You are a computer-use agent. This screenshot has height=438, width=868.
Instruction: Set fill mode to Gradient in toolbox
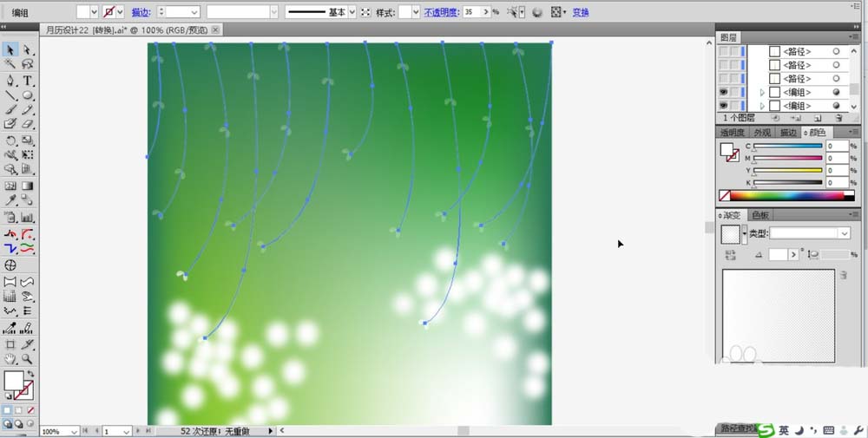19,410
